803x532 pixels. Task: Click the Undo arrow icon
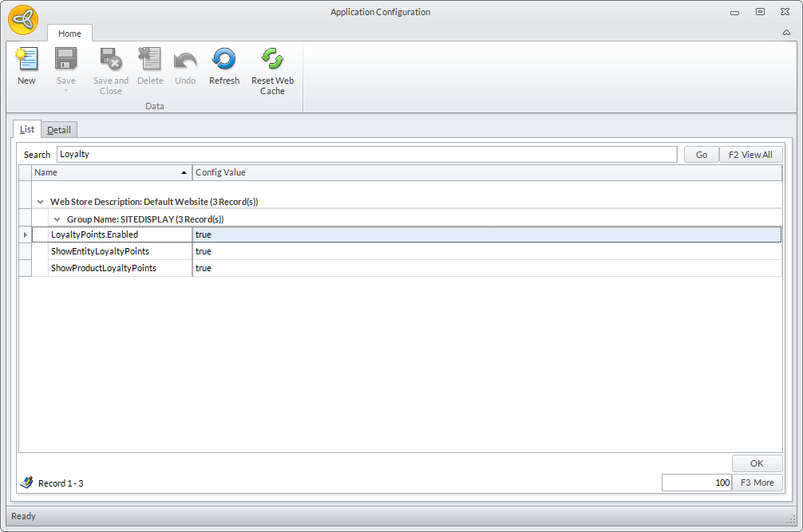coord(185,60)
